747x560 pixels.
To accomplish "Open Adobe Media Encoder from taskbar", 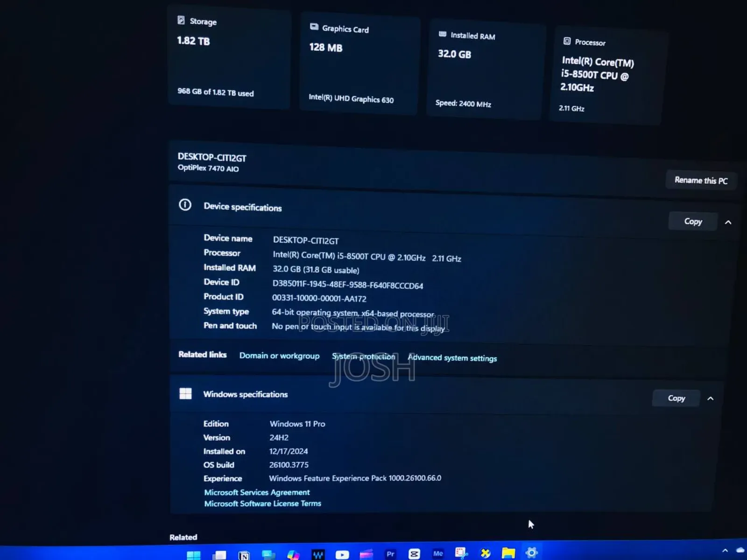I will pyautogui.click(x=438, y=554).
